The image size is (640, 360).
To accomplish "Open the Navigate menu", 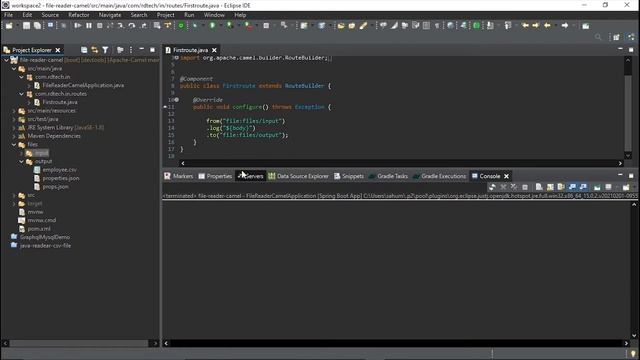I will pyautogui.click(x=110, y=15).
